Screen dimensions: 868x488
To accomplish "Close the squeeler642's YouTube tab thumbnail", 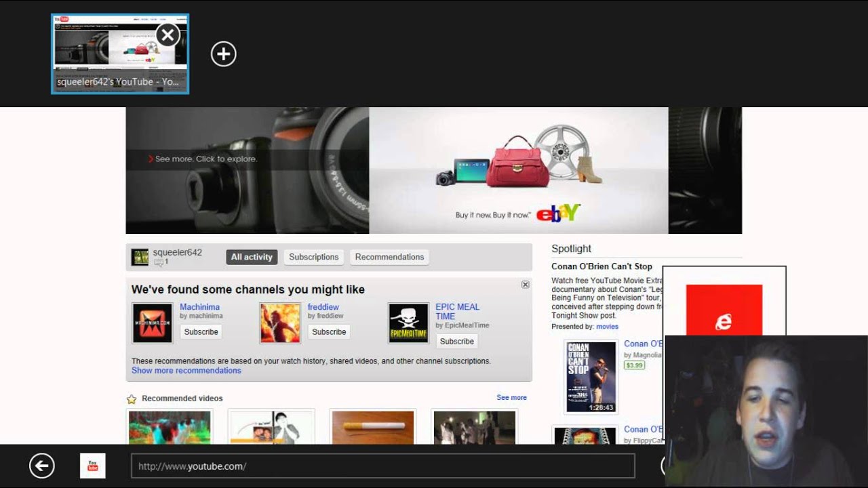I will coord(167,35).
